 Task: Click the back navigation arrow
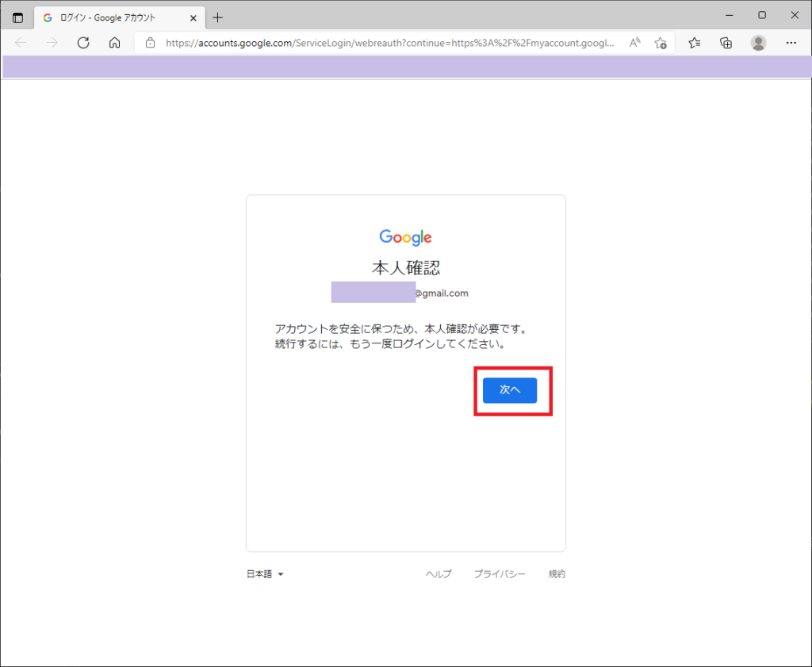coord(21,43)
